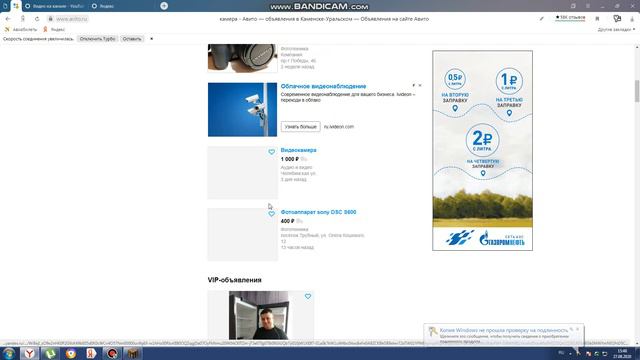Viewport: 640px width, 360px height.
Task: Open Chrome from the taskbar
Action: pos(71,353)
